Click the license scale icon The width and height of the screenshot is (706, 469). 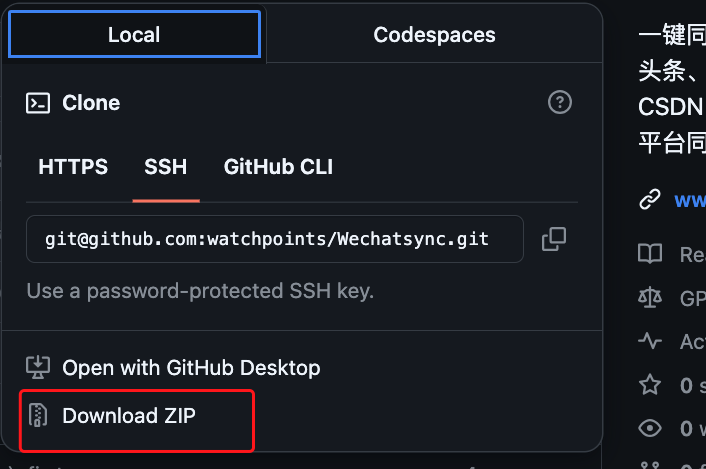coord(650,298)
